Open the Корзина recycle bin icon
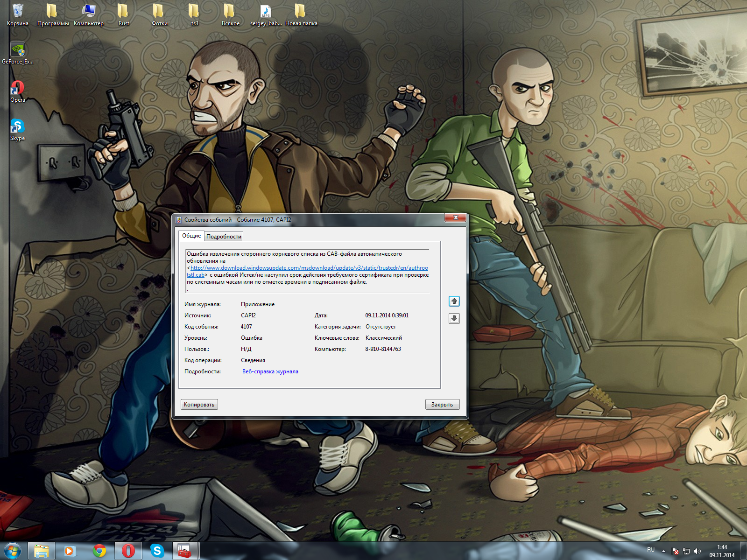 [x=18, y=14]
